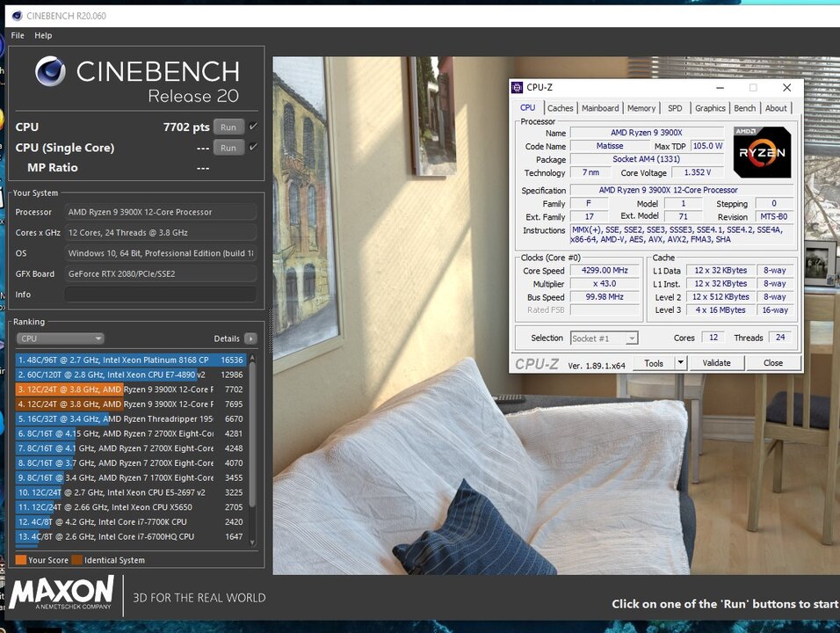This screenshot has width=840, height=633.
Task: Switch to the Bench tab in CPU-Z
Action: 744,108
